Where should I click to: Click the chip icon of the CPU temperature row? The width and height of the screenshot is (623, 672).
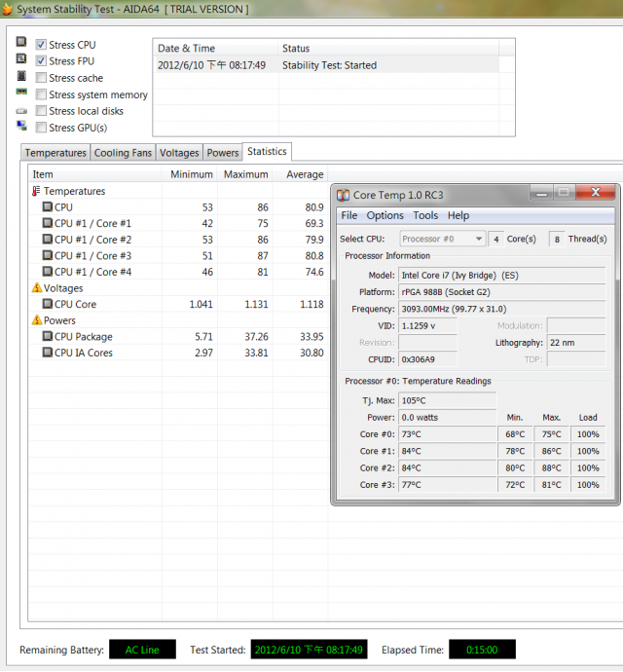[48, 206]
